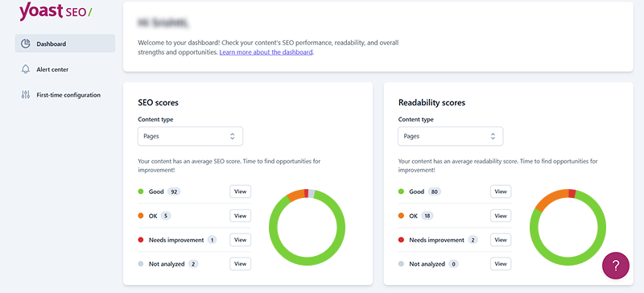This screenshot has width=644, height=293.
Task: Click orange OK dot in SEO scores
Action: click(x=140, y=216)
